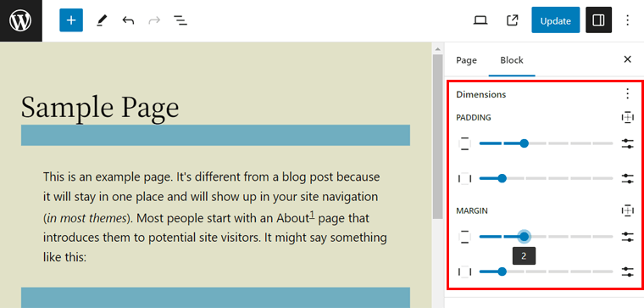Click the horizontal margin slider
The image size is (644, 308).
[546, 272]
